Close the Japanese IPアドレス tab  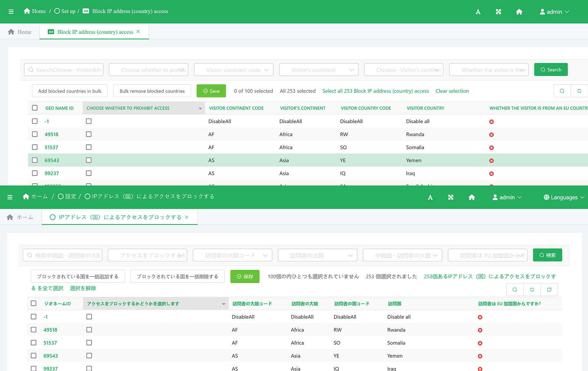point(187,217)
